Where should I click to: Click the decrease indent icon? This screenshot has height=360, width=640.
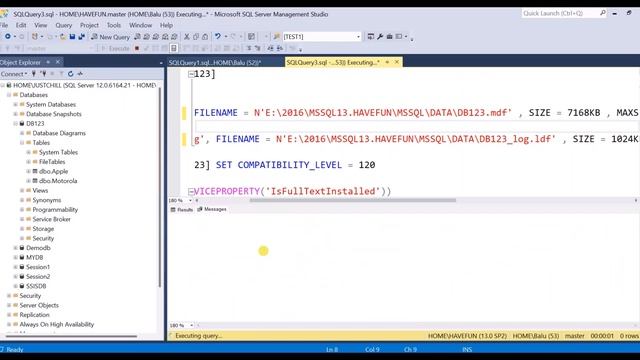pyautogui.click(x=271, y=48)
